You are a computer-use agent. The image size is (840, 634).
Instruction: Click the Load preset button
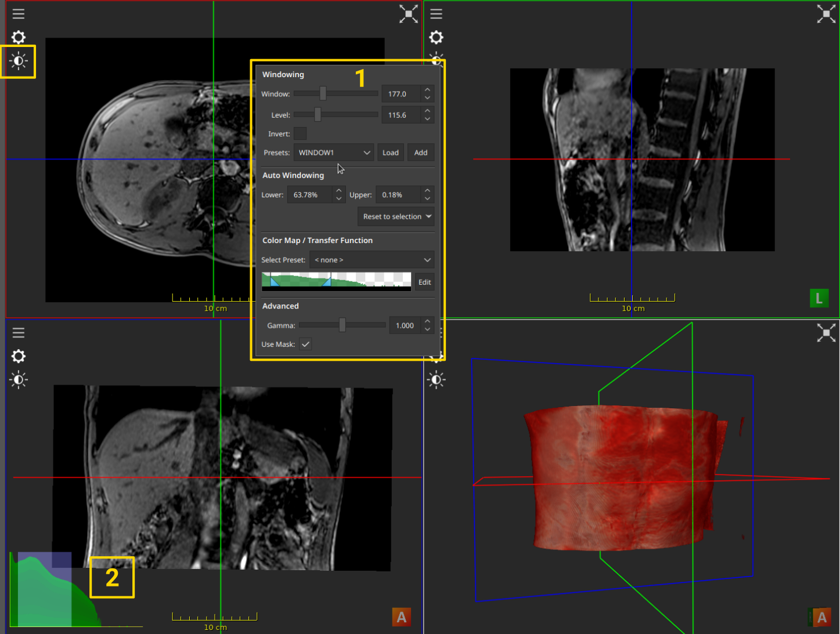pos(390,153)
